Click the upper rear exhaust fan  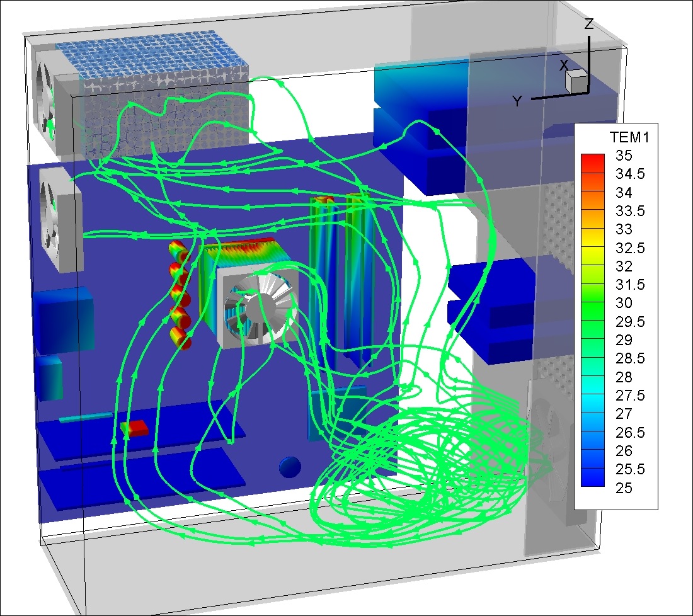coord(48,93)
